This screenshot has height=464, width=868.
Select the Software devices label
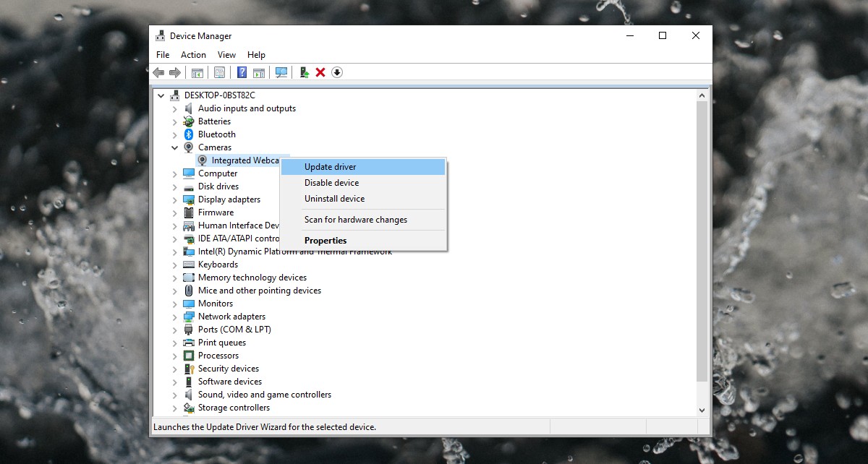[x=230, y=382]
